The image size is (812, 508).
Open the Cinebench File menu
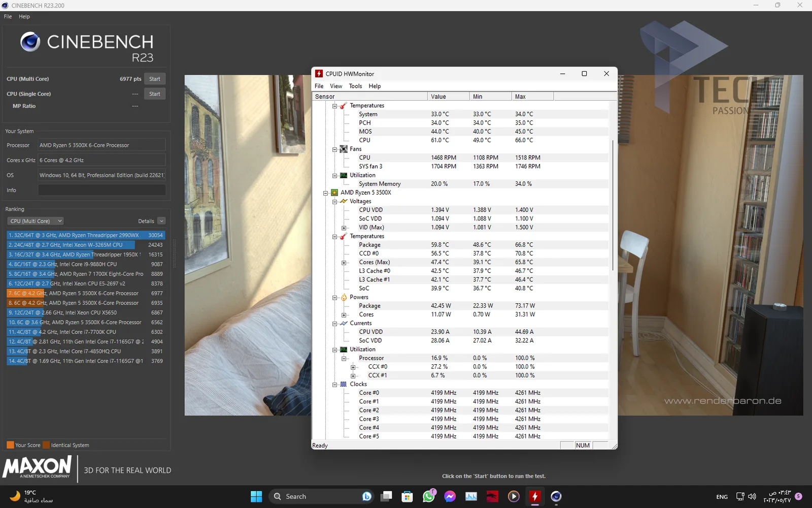(8, 16)
